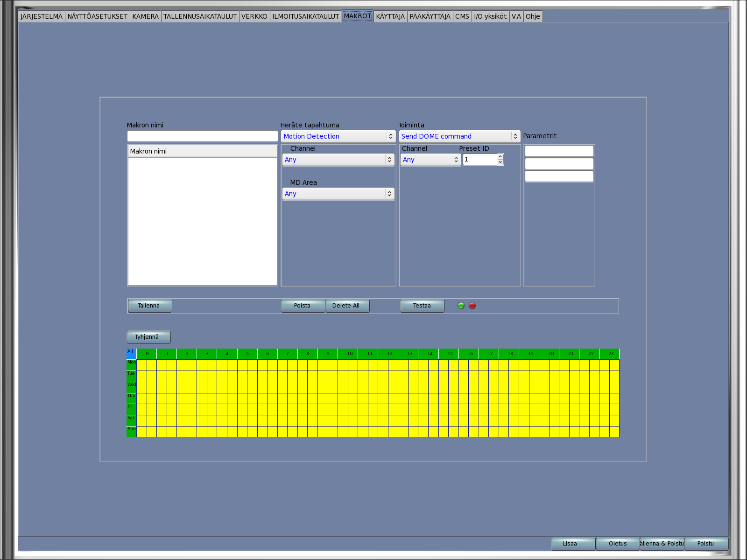Screen dimensions: 747x560
Task: Increase the Preset ID value
Action: [x=500, y=156]
